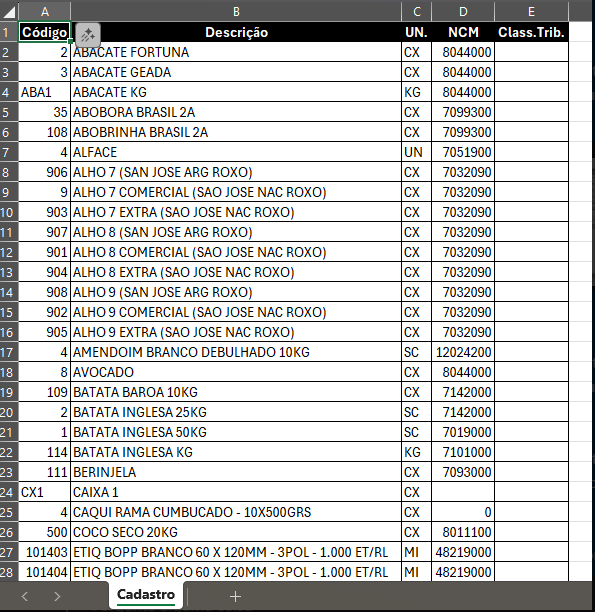Select row 17 header
595x612 pixels.
click(9, 352)
